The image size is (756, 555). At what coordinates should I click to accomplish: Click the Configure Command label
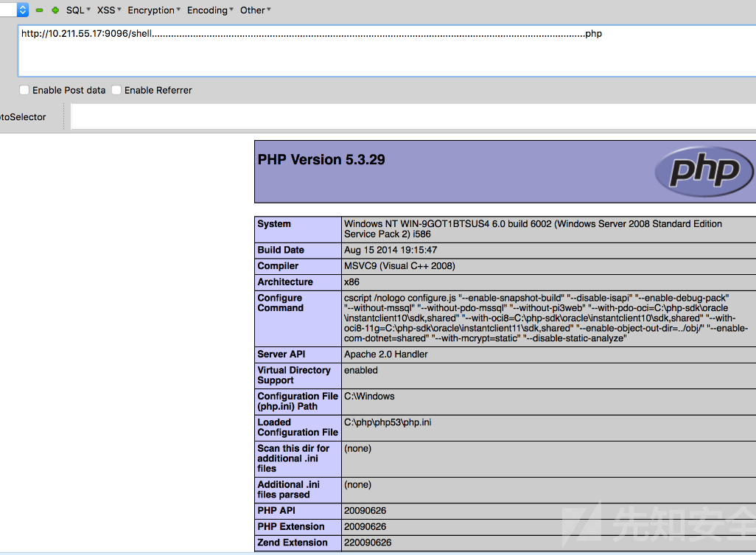point(280,303)
